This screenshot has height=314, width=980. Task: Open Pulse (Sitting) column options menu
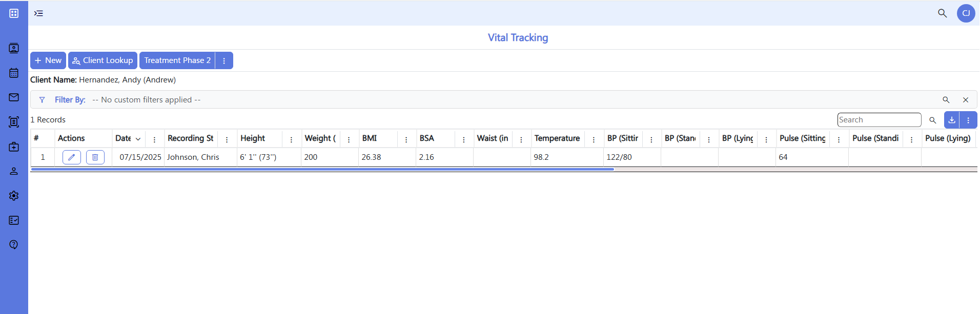pos(839,139)
